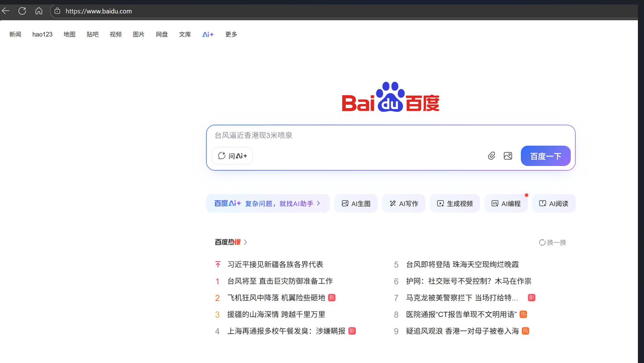Viewport: 644px width, 363px height.
Task: Click the AI生图 shortcut button
Action: (x=356, y=203)
